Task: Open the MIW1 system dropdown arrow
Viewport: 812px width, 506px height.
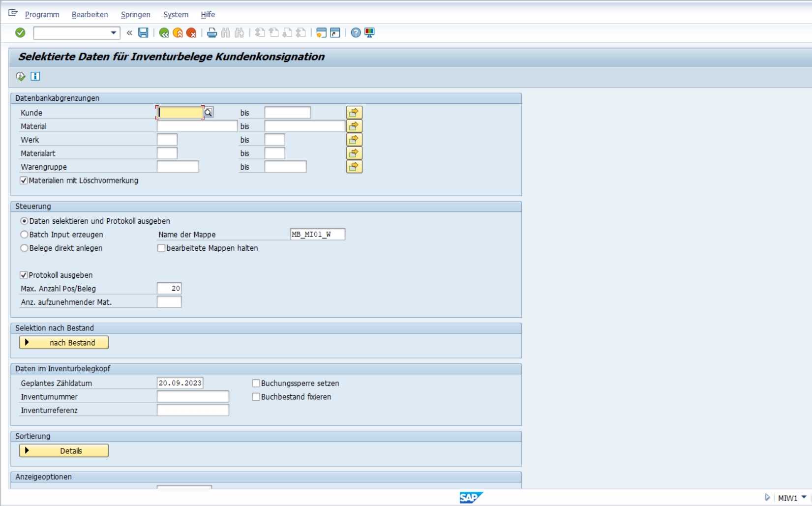Action: pos(804,497)
